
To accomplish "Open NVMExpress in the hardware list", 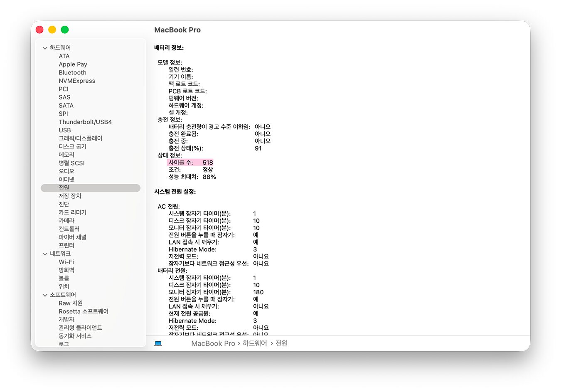I will (x=76, y=81).
